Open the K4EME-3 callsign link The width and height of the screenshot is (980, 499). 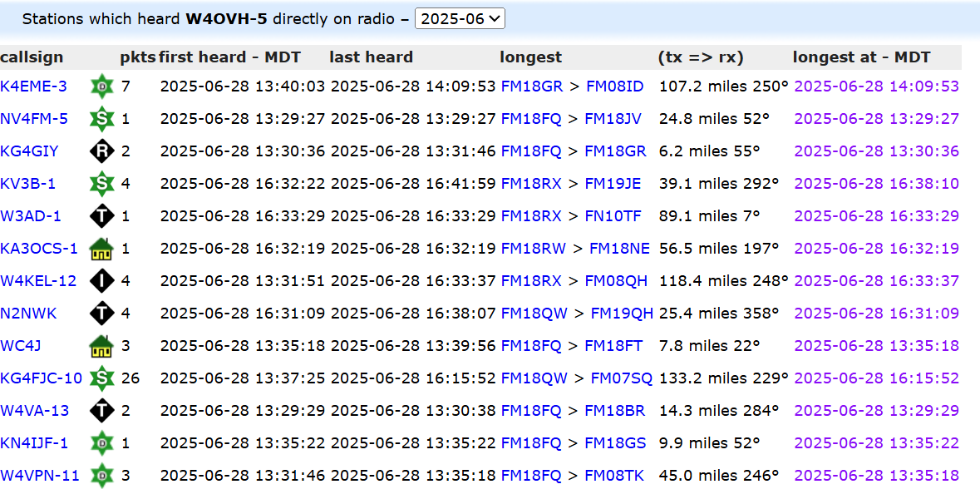34,86
